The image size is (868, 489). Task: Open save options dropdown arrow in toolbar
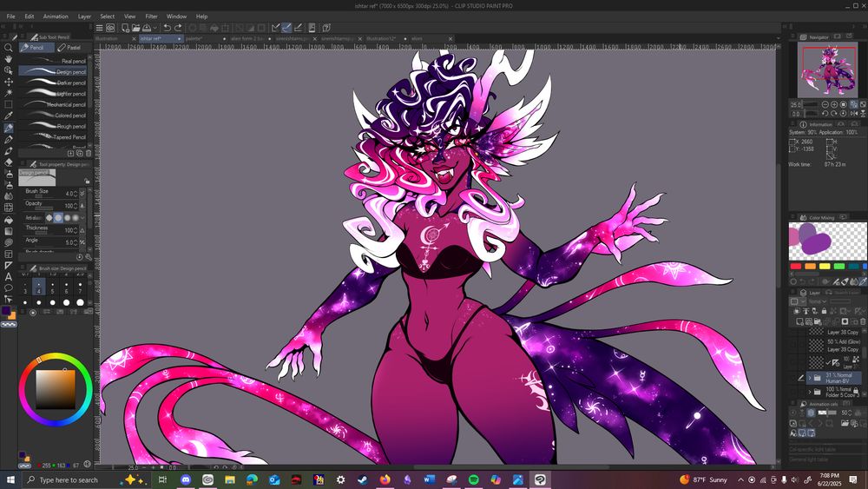coord(155,28)
